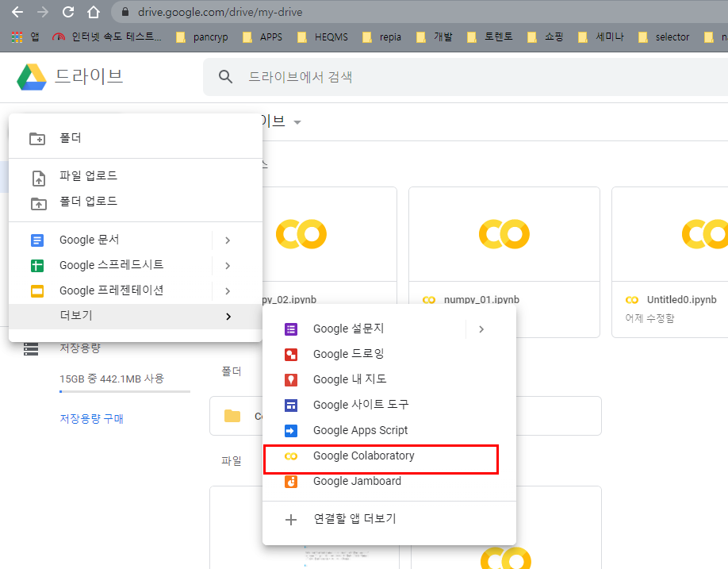Click the Google 설문지 forms icon
The height and width of the screenshot is (569, 728).
291,329
